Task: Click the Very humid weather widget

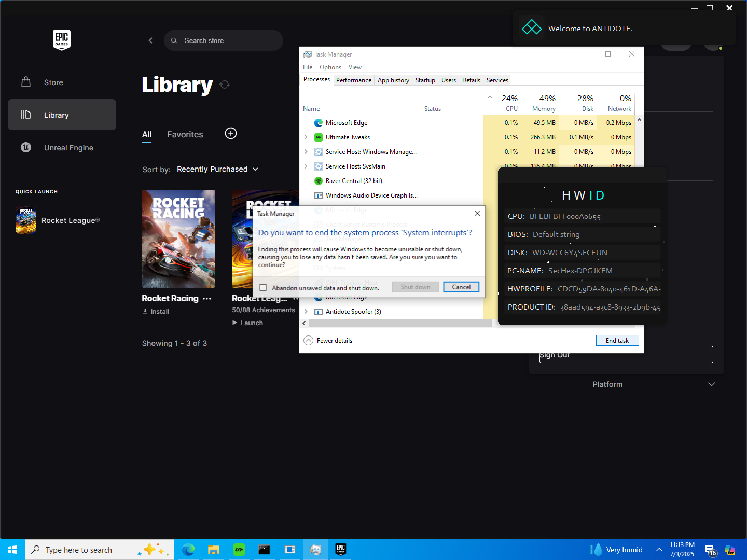Action: coord(616,550)
